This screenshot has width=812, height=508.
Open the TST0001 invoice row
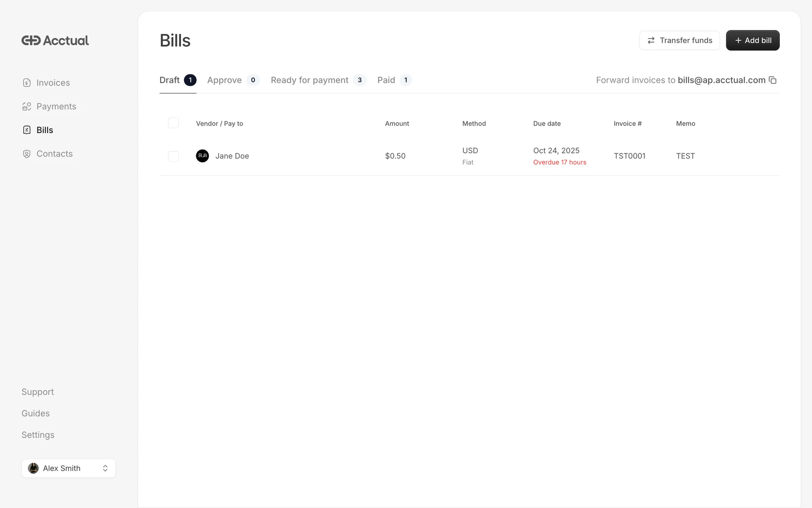pos(629,156)
